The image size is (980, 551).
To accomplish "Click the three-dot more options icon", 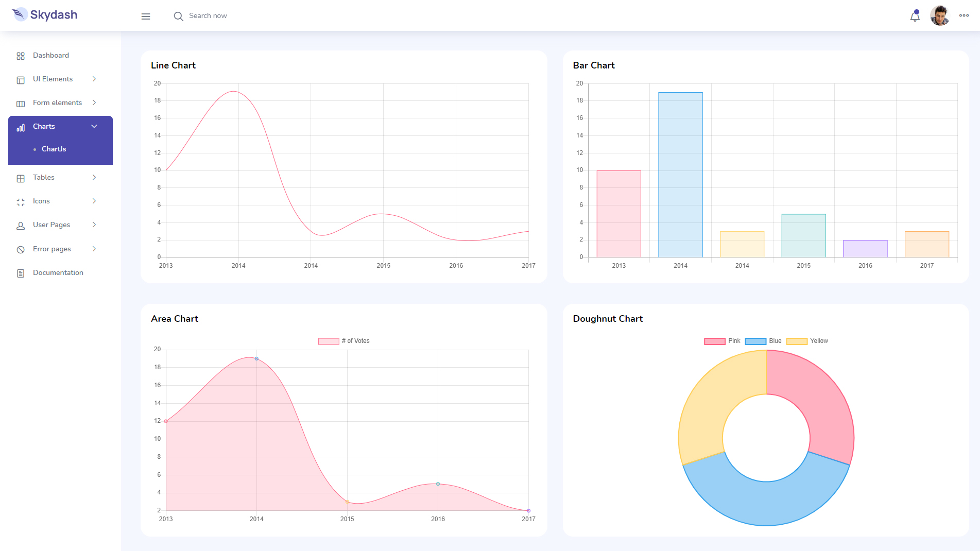I will point(964,15).
